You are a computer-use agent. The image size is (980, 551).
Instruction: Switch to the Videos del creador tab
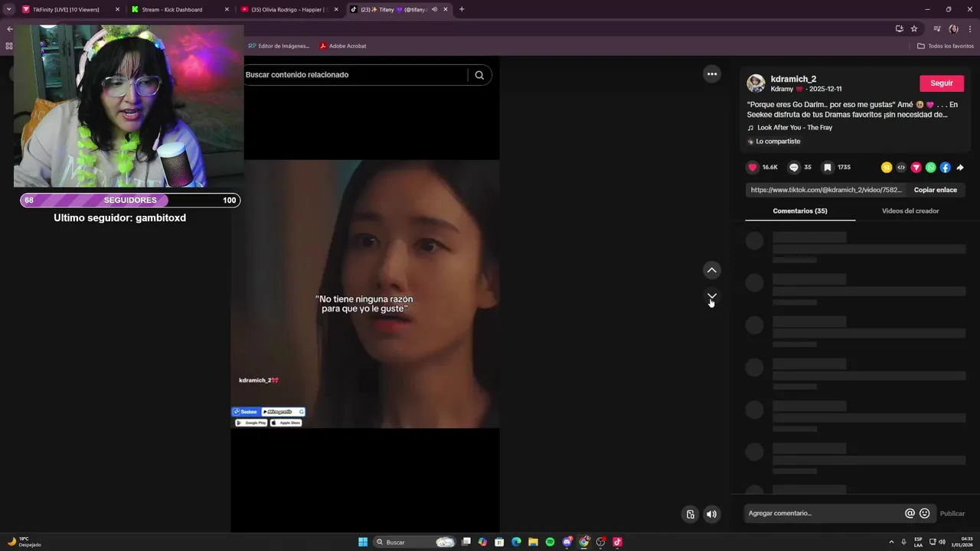(910, 211)
